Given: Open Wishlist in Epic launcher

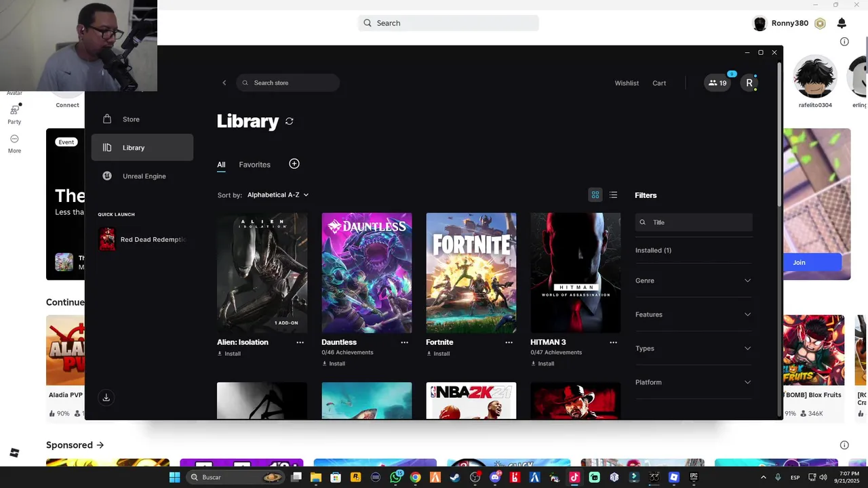Looking at the screenshot, I should [627, 83].
